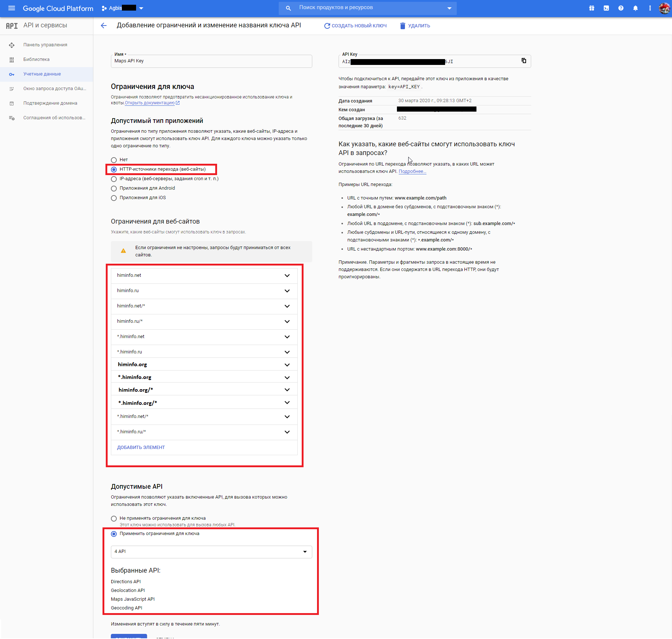Choose Не применять ограничения для ключа
672x639 pixels.
[114, 518]
